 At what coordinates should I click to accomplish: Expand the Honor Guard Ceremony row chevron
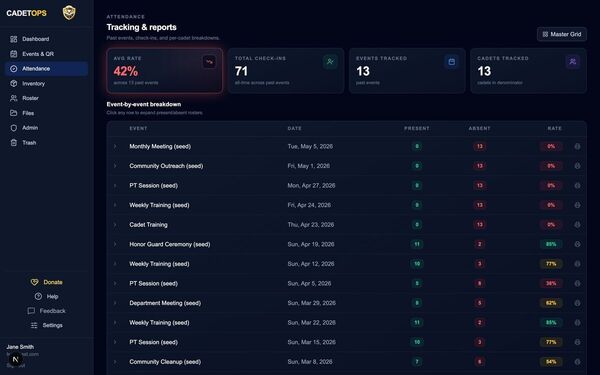click(115, 244)
